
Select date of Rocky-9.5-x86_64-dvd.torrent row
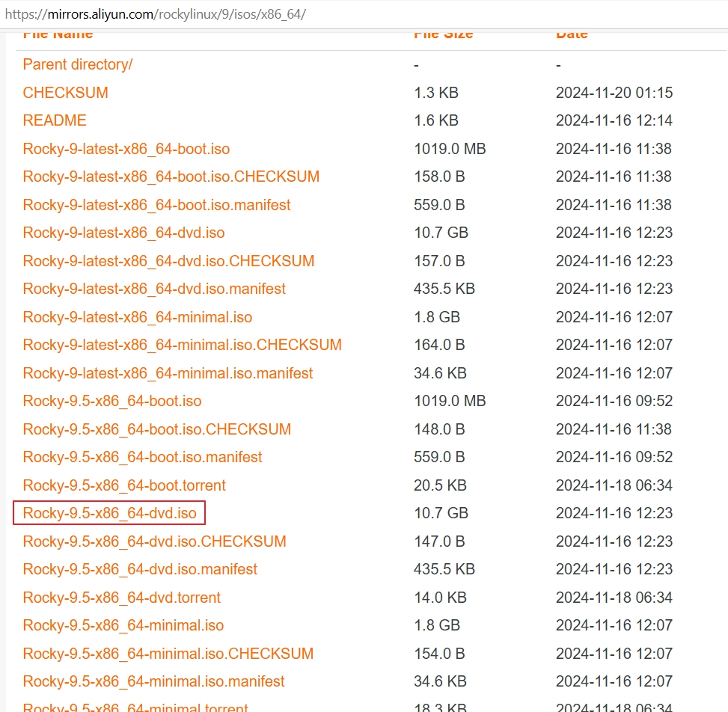tap(614, 598)
